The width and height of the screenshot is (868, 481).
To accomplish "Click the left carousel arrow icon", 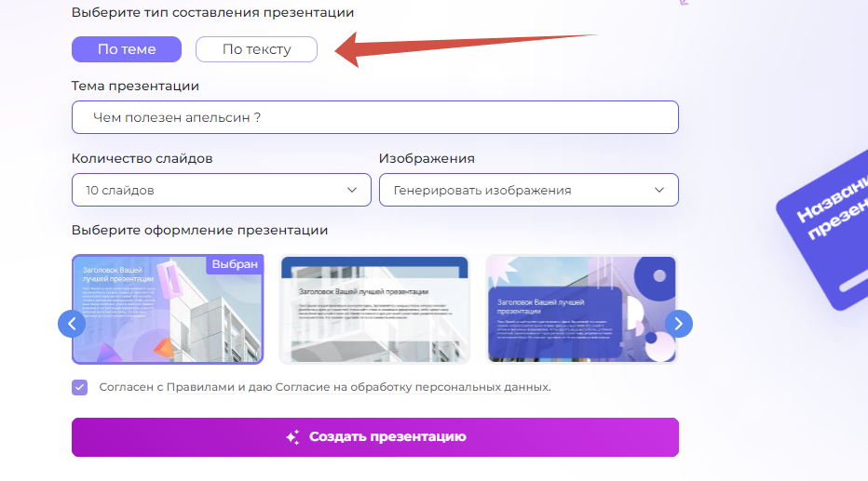I will [x=72, y=324].
